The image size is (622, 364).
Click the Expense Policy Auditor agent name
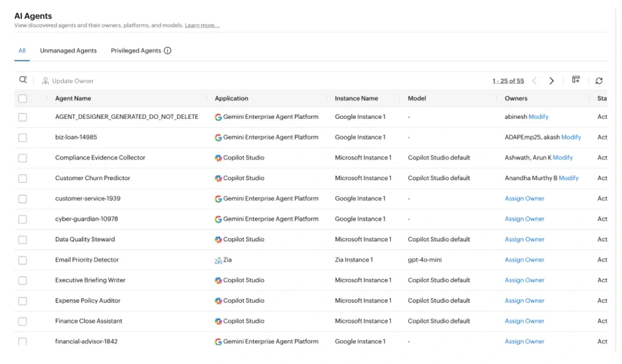88,301
